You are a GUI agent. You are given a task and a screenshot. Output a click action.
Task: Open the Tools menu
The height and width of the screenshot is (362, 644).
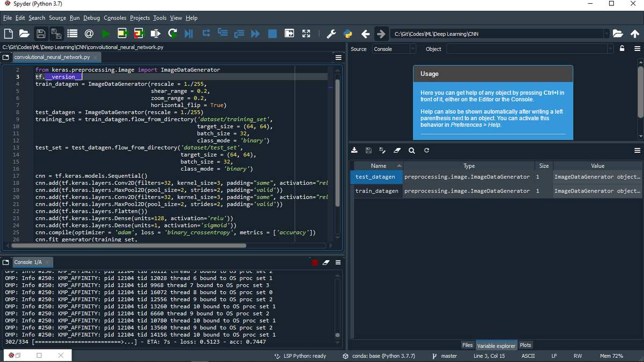[x=160, y=18]
